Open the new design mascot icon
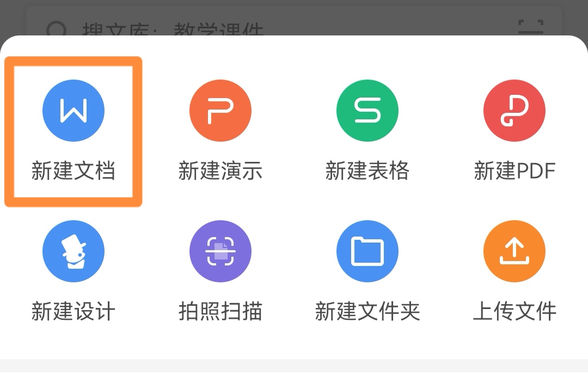The width and height of the screenshot is (588, 381). [x=73, y=251]
